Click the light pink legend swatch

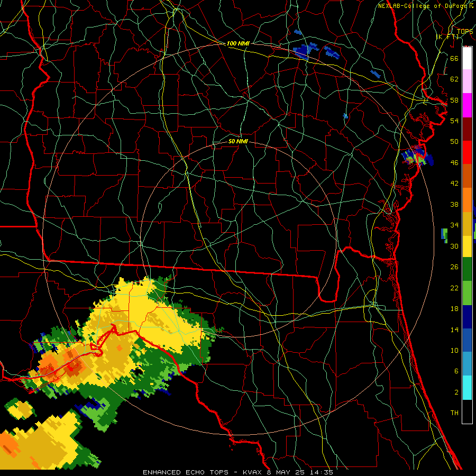click(x=467, y=81)
